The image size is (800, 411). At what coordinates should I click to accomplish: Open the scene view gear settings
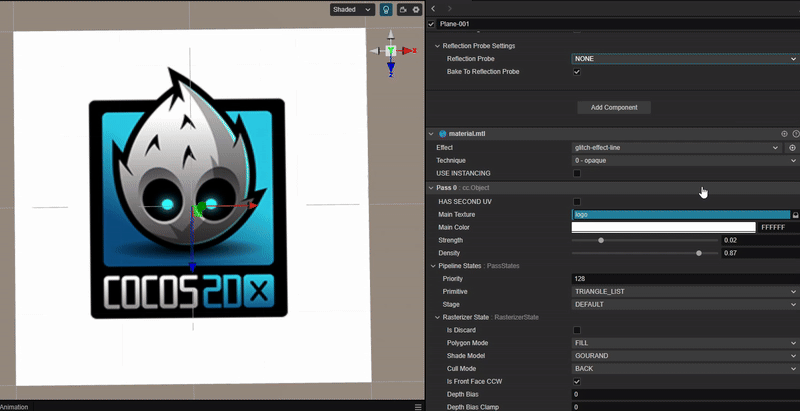point(416,10)
